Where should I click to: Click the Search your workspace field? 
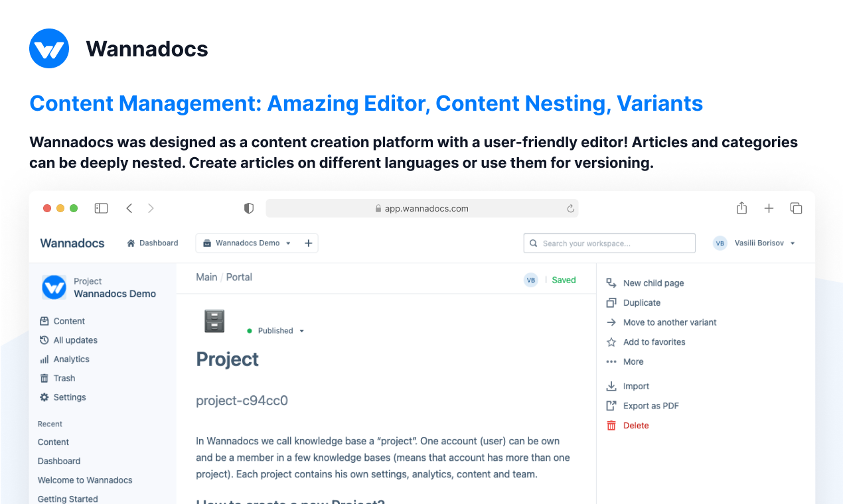(609, 243)
